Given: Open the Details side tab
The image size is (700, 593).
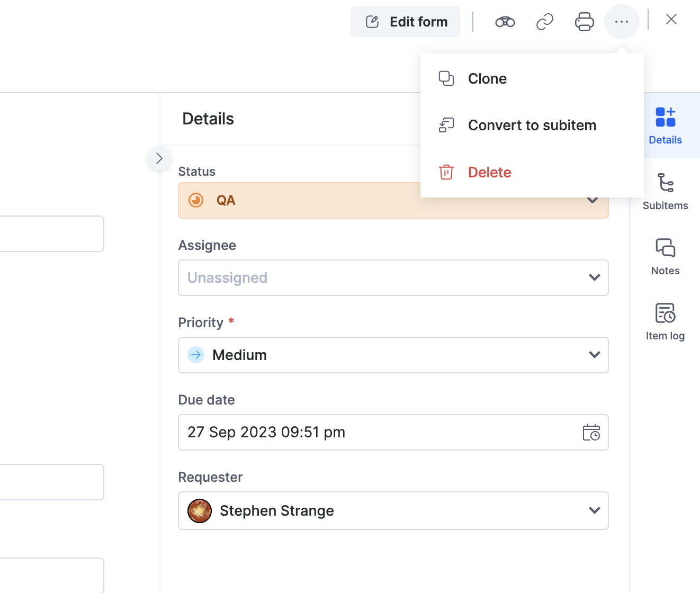Looking at the screenshot, I should click(665, 125).
